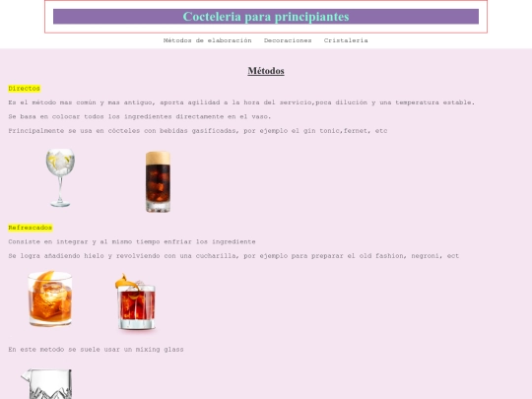Screen dimensions: 532x399
Task: Click the Cocteleria para principiantes title banner
Action: click(266, 17)
